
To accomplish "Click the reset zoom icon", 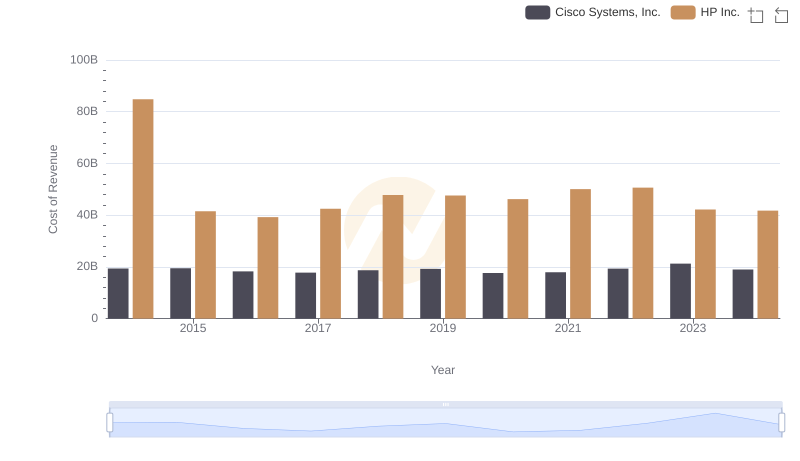I will click(x=781, y=15).
